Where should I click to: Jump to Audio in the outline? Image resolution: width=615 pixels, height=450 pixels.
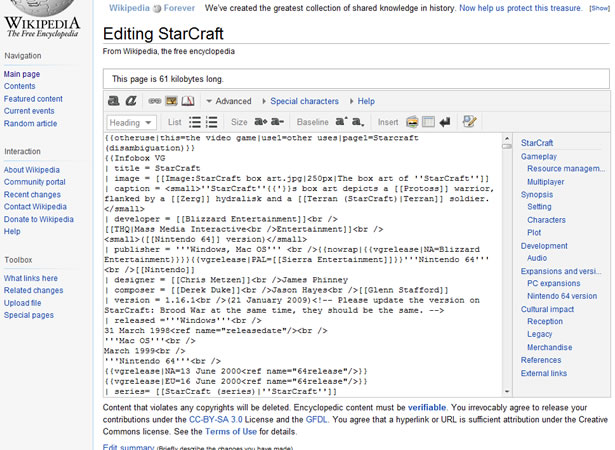coord(537,258)
